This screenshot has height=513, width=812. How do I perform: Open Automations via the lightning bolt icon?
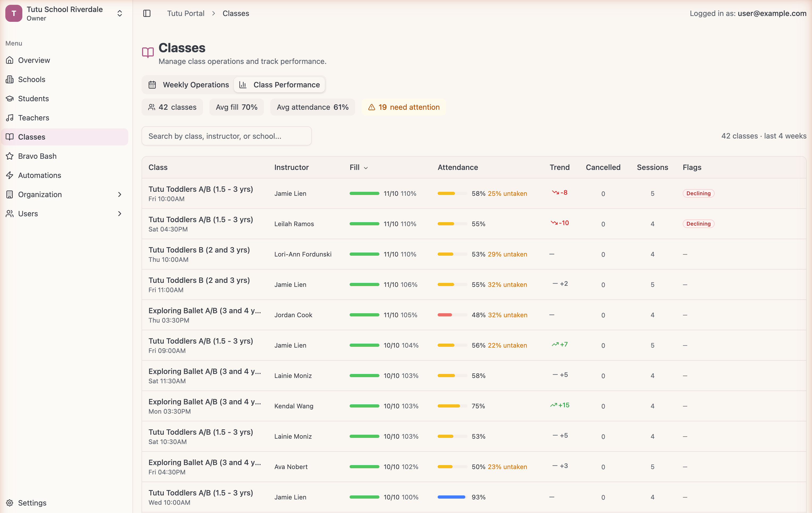coord(10,175)
